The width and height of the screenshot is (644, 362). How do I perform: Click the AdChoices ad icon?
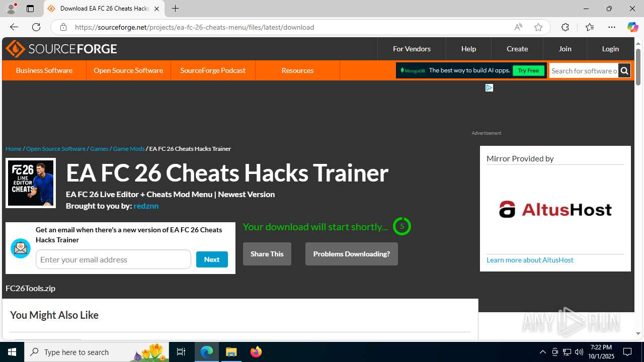(x=489, y=87)
